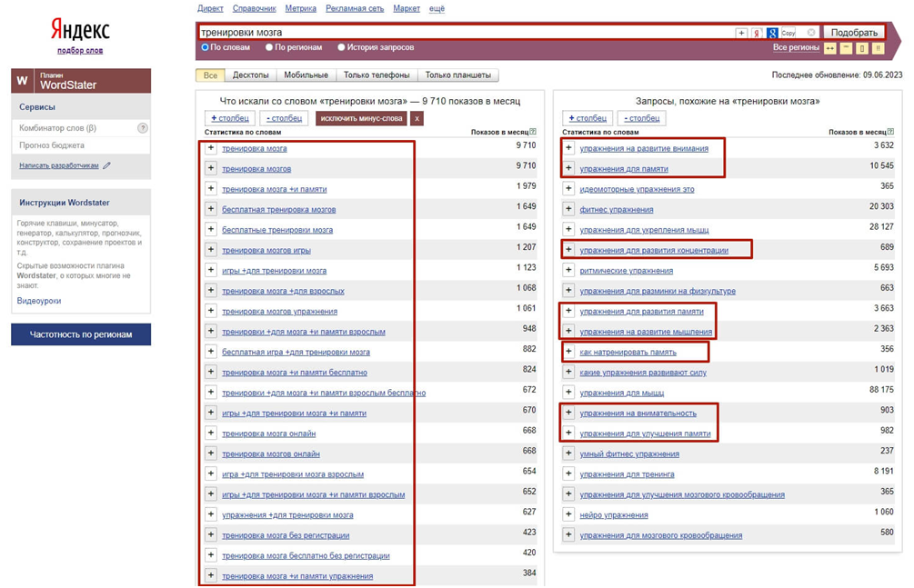Click the brackets yellow operator icon
Screen dimensions: 914x588
pos(861,48)
